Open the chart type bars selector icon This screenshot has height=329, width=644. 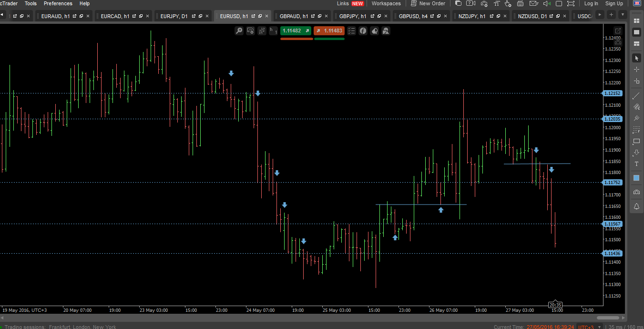pos(262,31)
